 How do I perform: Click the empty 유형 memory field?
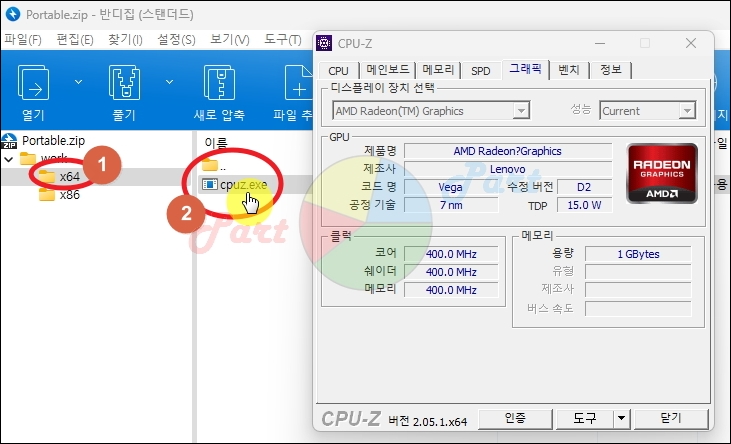click(638, 272)
